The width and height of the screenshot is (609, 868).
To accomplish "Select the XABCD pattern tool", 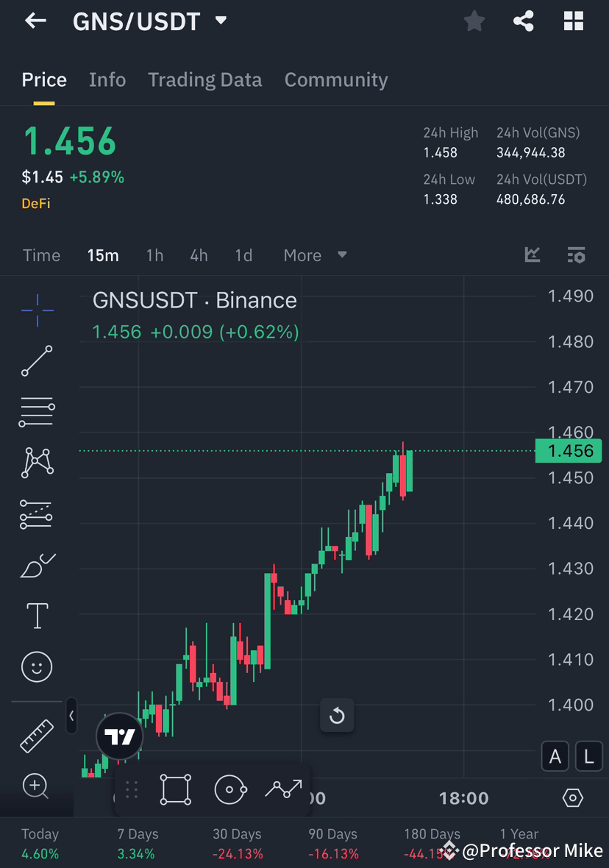I will tap(37, 462).
